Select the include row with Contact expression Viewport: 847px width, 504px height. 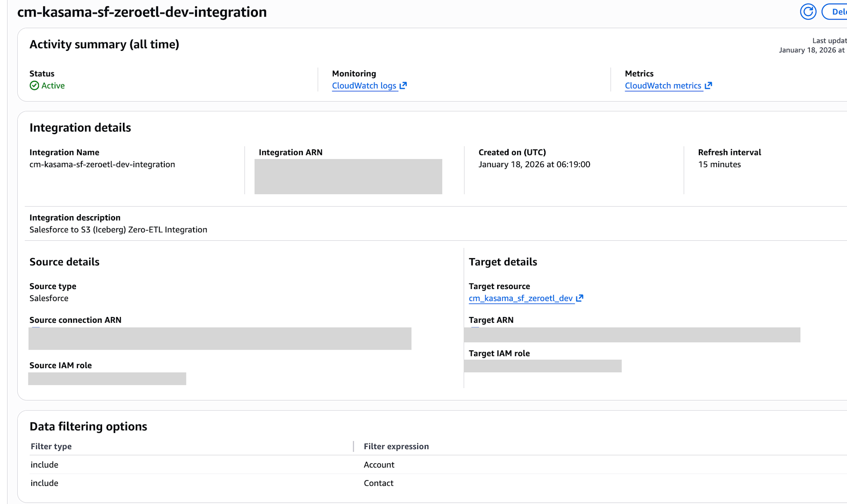tap(44, 483)
